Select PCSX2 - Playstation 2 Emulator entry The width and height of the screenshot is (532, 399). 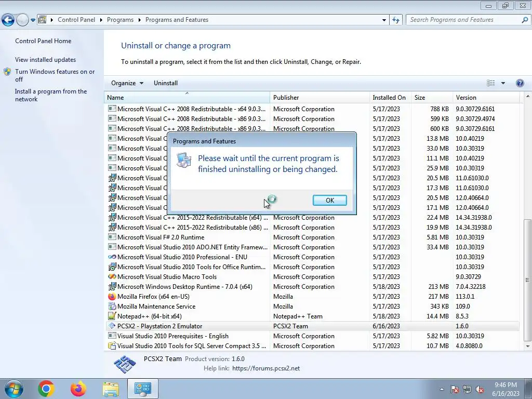[x=312, y=326]
